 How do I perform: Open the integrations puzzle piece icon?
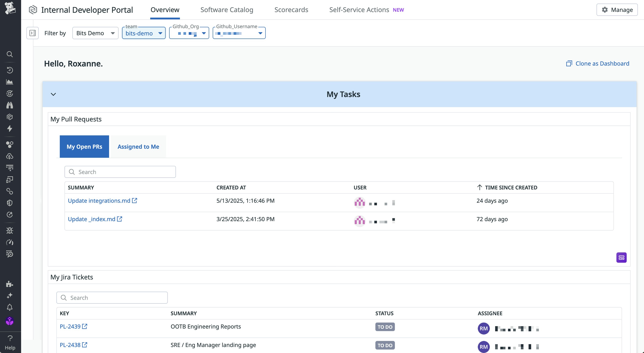9,284
